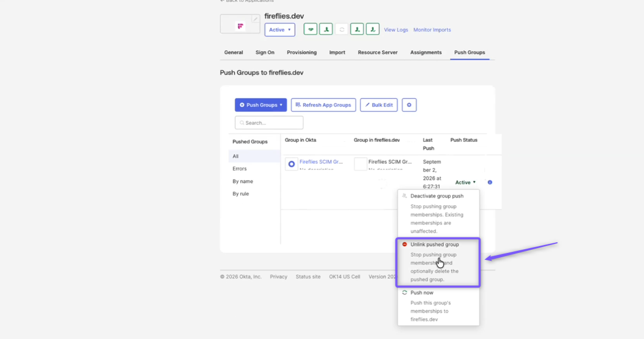644x339 pixels.
Task: Open the View Logs link
Action: pos(396,30)
